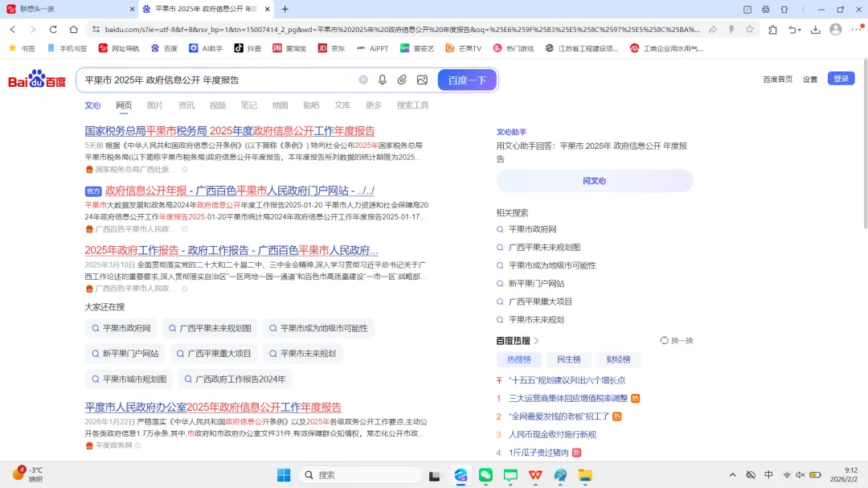Click the page vertical scrollbar
Viewport: 868px width, 488px height.
(866, 144)
